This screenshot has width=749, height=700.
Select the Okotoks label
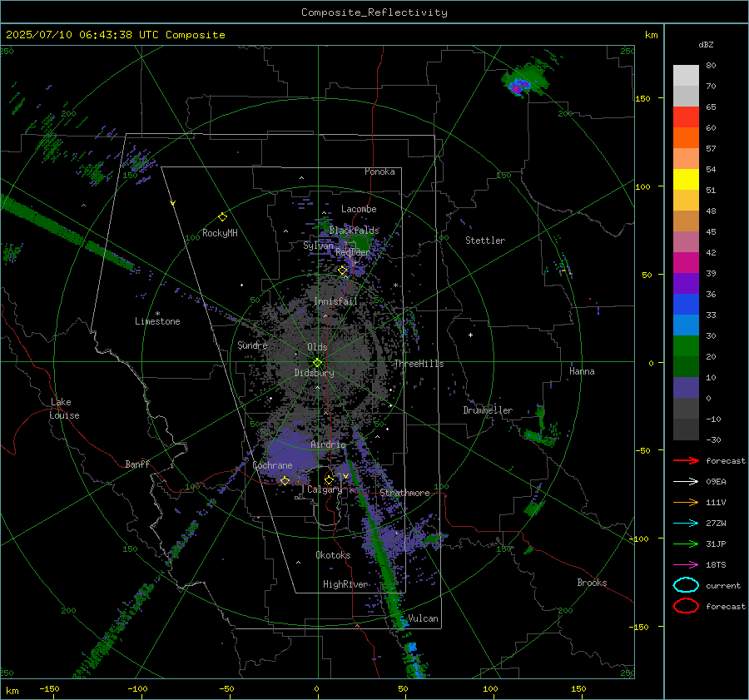click(x=333, y=555)
